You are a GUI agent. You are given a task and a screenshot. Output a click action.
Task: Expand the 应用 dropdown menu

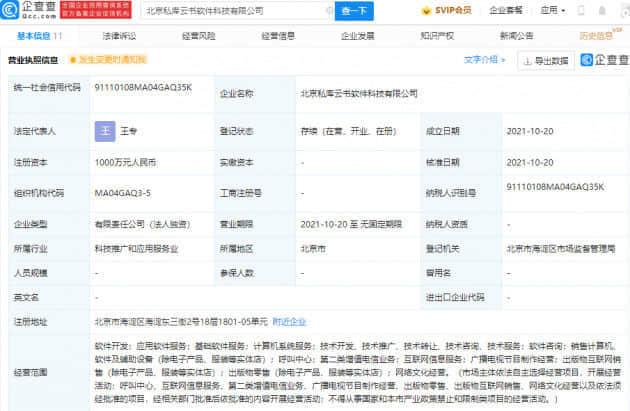[552, 10]
